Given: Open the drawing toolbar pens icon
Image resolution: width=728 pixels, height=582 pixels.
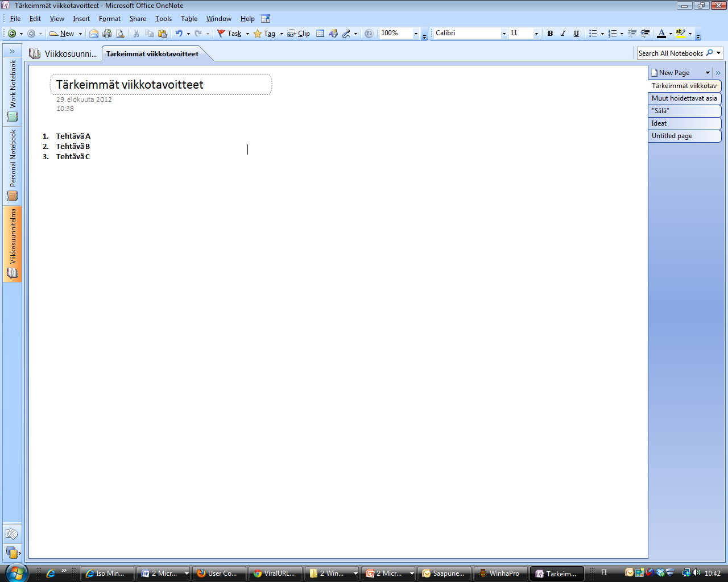Looking at the screenshot, I should point(346,34).
